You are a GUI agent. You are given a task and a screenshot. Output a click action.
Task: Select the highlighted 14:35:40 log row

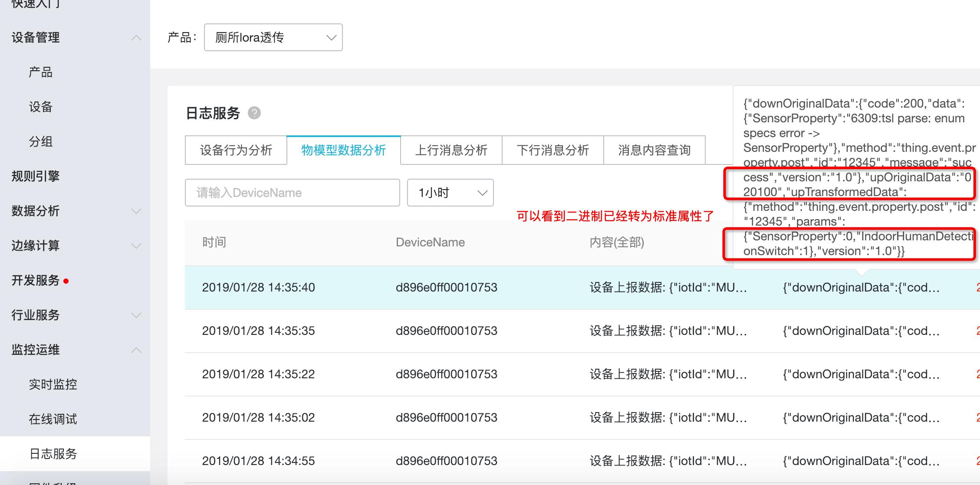click(391, 287)
